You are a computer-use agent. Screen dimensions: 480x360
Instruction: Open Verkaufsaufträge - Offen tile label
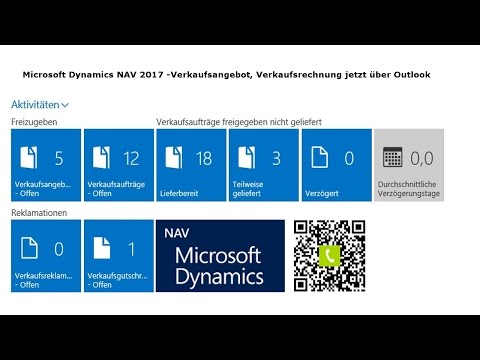pyautogui.click(x=116, y=189)
